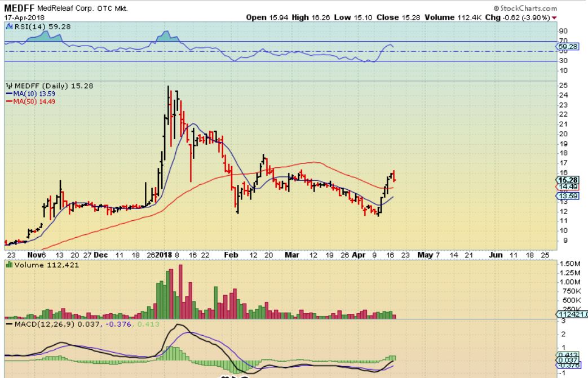Click the Jun month label on date axis
This screenshot has height=378, width=588.
tap(496, 255)
